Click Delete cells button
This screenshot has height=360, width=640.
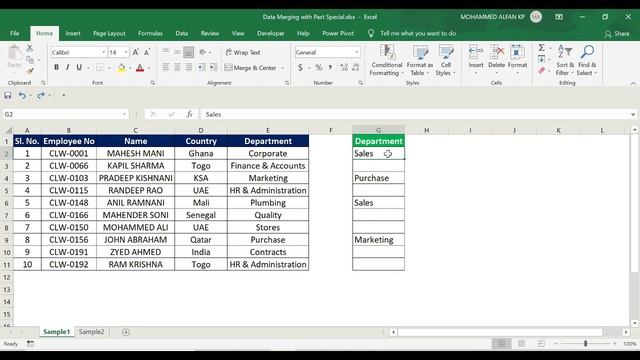coord(497,60)
